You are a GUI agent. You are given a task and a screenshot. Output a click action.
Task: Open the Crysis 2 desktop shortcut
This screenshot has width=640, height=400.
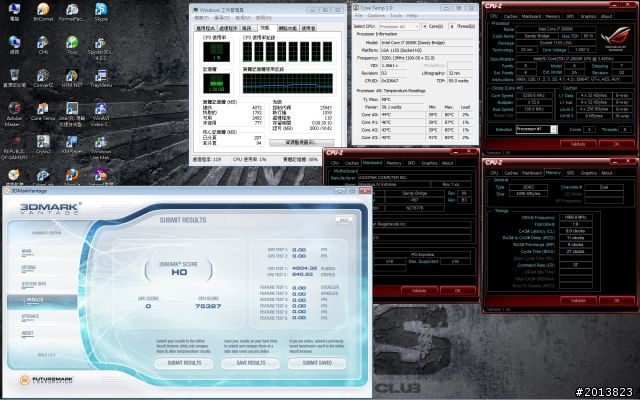click(43, 144)
